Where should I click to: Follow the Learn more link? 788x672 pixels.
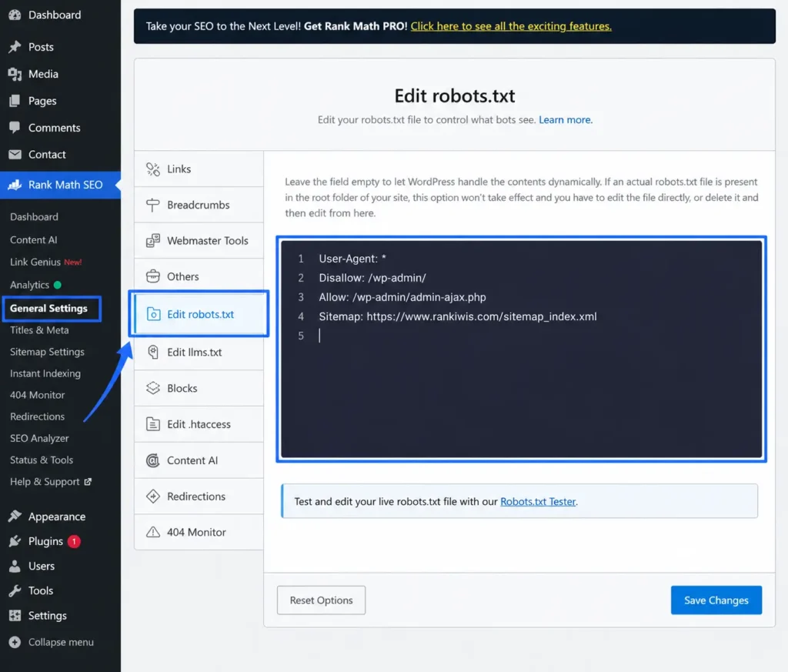[566, 119]
